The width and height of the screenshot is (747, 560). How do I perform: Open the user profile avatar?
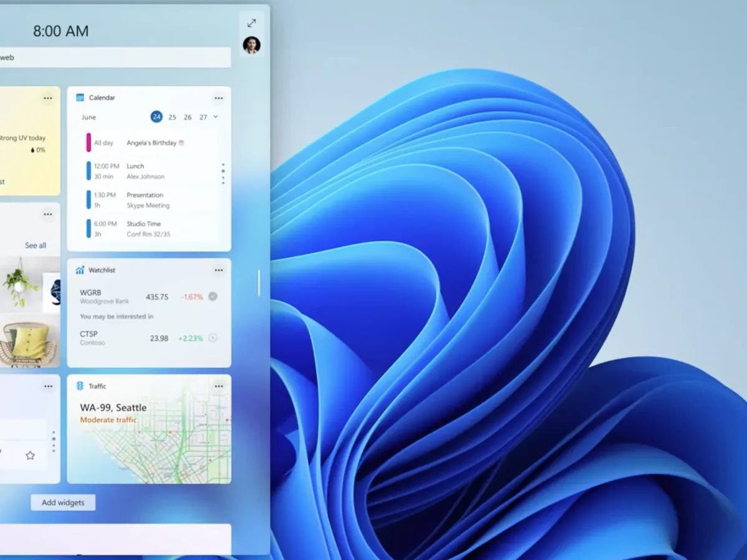[x=251, y=45]
